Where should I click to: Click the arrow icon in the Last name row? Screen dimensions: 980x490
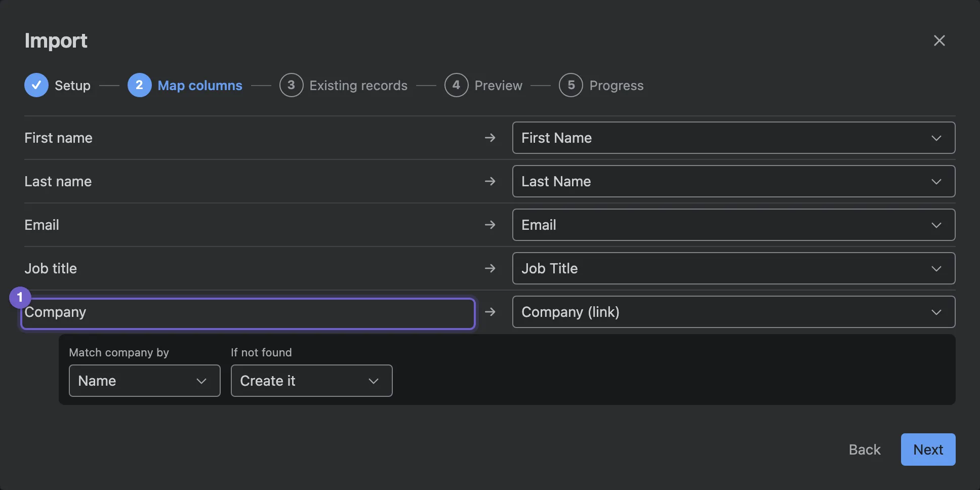pos(490,181)
